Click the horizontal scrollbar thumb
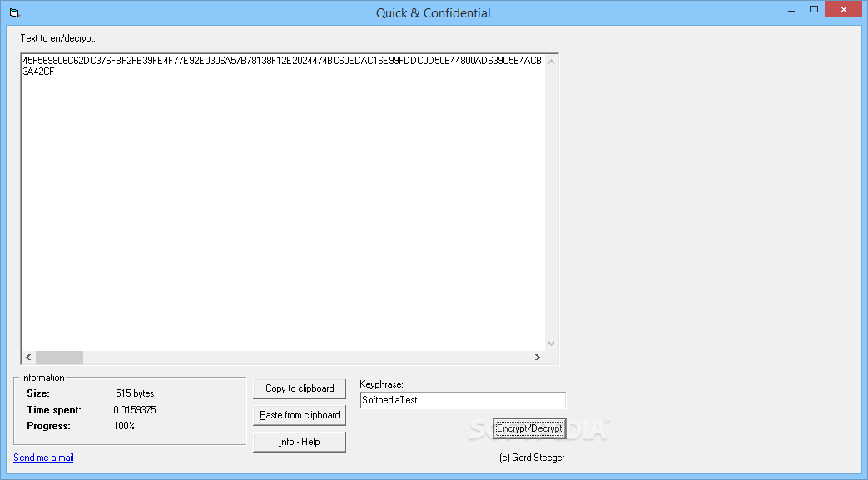Image resolution: width=868 pixels, height=480 pixels. (59, 358)
